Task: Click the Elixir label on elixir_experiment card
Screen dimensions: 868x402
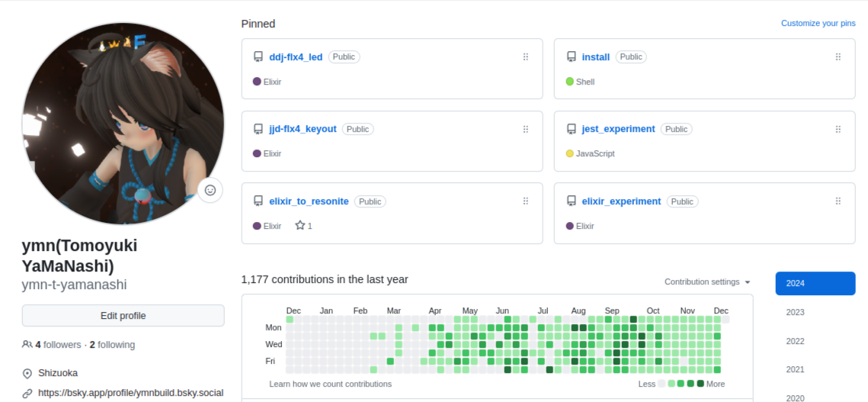Action: [585, 226]
